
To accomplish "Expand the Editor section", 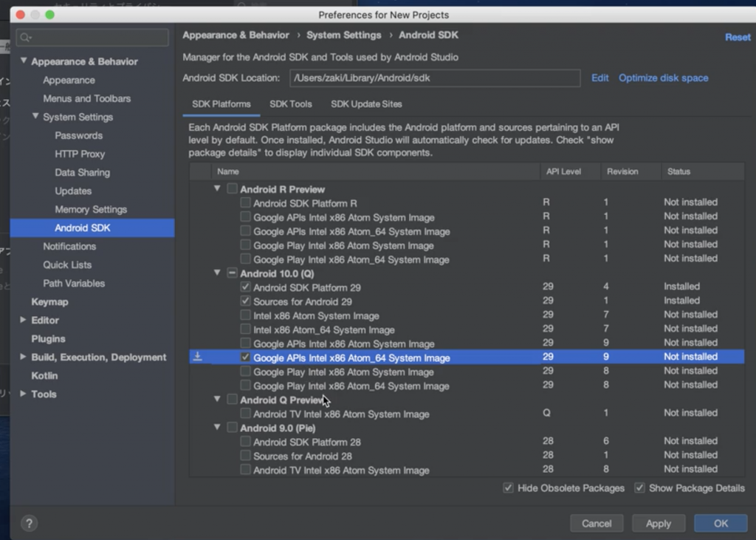I will (23, 319).
